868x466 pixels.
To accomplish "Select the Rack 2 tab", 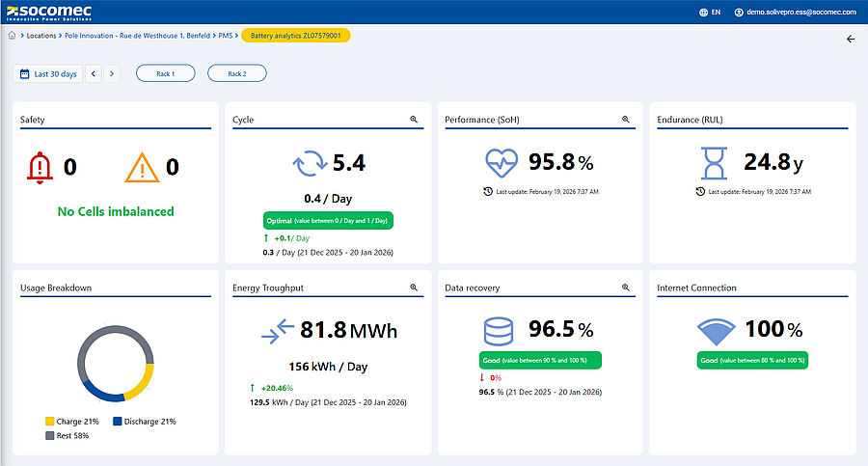I will click(x=236, y=73).
